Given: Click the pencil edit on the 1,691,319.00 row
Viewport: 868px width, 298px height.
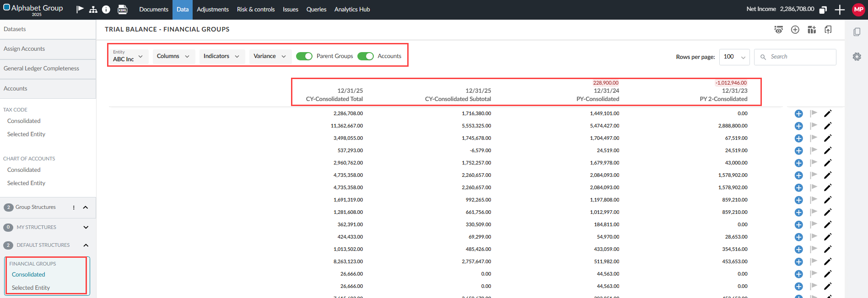Looking at the screenshot, I should [x=828, y=200].
